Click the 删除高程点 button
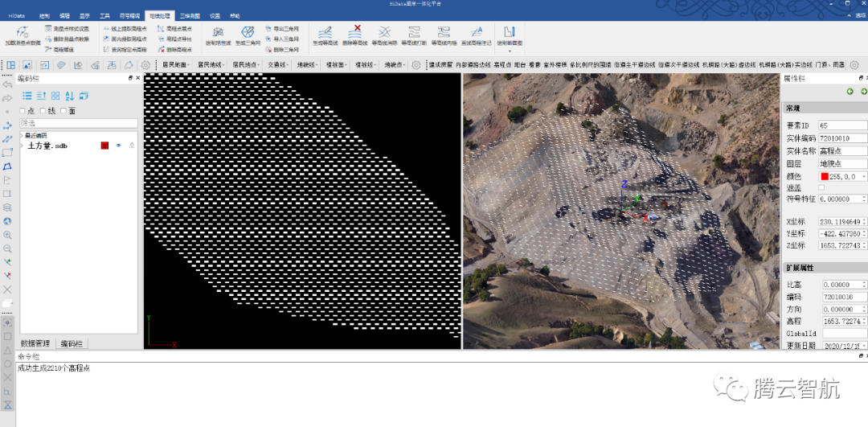868x427 pixels. click(174, 49)
